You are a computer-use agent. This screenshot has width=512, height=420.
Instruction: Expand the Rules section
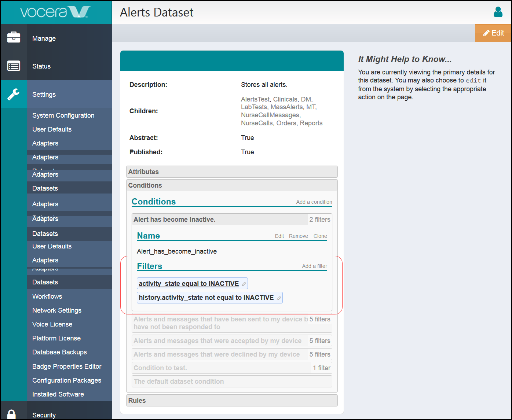[232, 400]
